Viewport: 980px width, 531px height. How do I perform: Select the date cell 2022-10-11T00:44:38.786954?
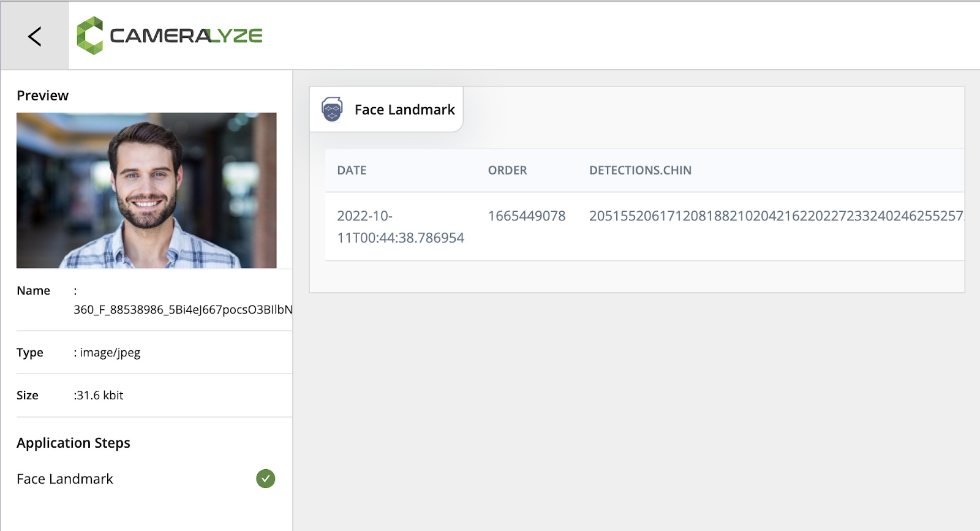click(401, 227)
